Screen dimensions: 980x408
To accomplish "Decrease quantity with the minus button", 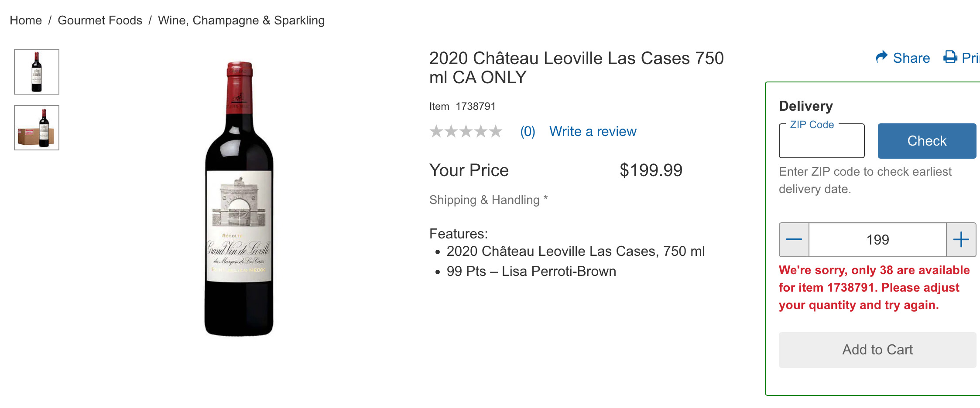I will 794,240.
